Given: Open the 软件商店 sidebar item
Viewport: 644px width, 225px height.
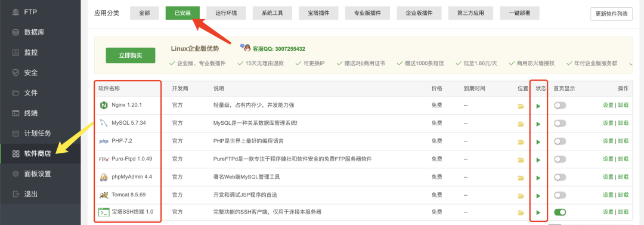Looking at the screenshot, I should pyautogui.click(x=41, y=153).
